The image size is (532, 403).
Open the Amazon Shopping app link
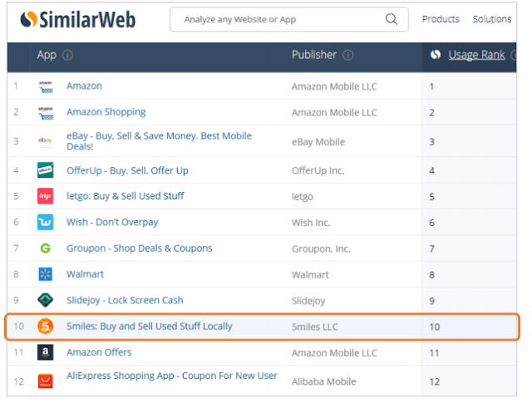click(106, 112)
